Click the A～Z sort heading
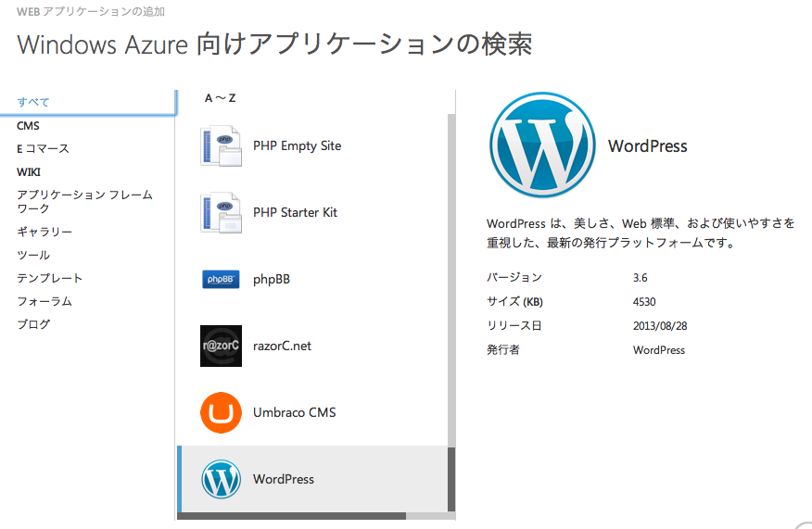This screenshot has width=812, height=529. 220,98
